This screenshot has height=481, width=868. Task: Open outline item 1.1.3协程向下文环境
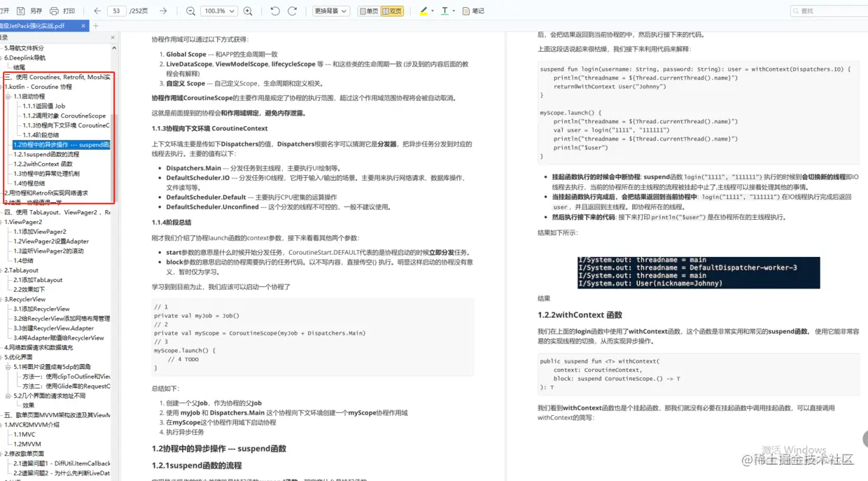[x=66, y=125]
